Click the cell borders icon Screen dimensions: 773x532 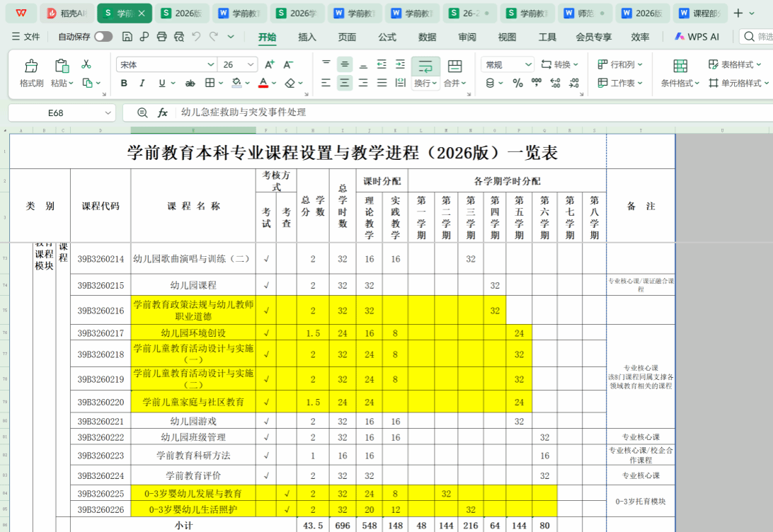pos(210,83)
